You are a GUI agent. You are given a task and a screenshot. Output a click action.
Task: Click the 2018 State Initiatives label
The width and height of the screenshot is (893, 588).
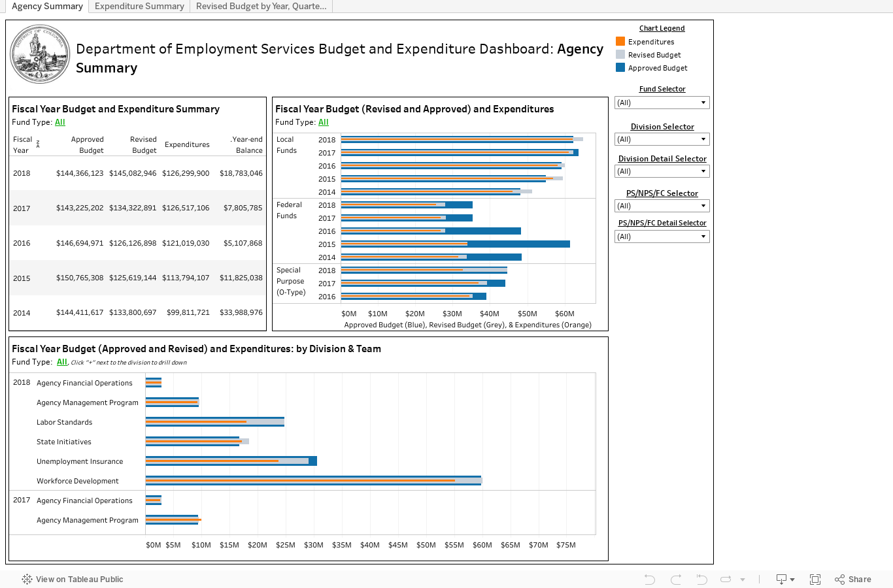(x=64, y=442)
